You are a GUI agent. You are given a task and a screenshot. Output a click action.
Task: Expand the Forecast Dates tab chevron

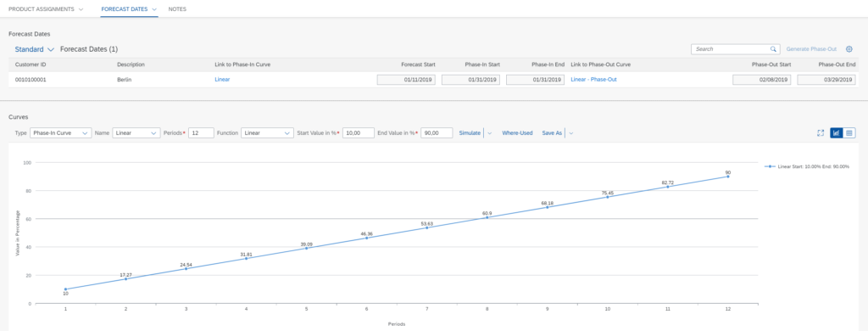tap(154, 9)
